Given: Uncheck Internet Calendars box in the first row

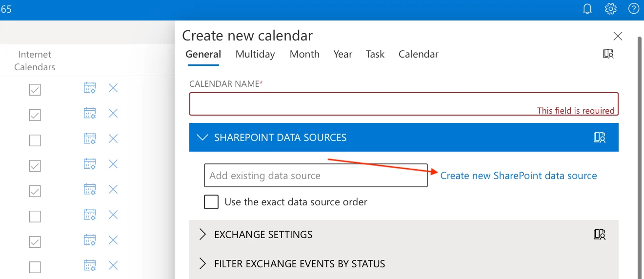Looking at the screenshot, I should 35,90.
